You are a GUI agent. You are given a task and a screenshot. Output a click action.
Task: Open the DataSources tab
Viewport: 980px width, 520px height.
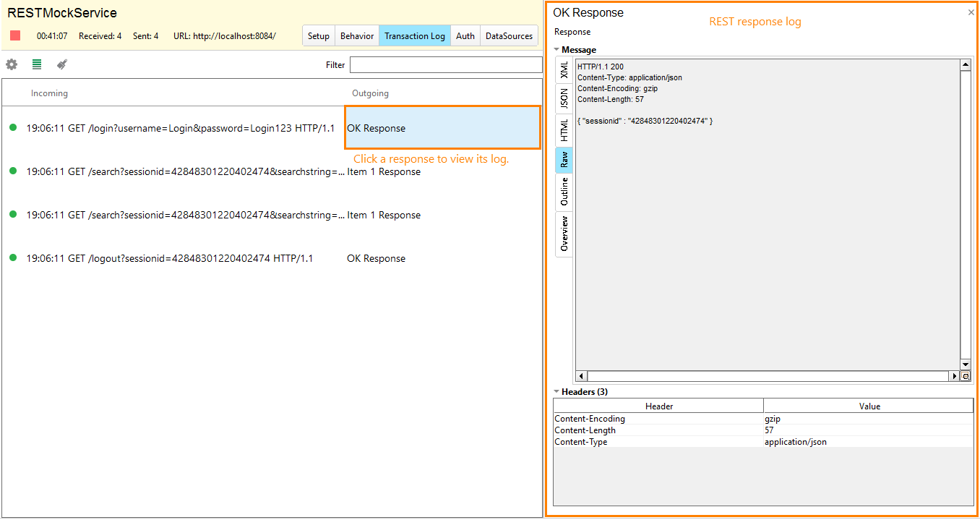[509, 35]
